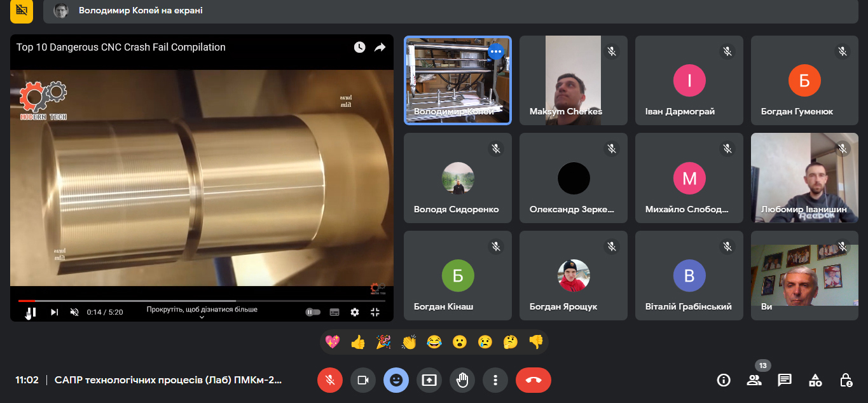The height and width of the screenshot is (403, 868).
Task: Click the raise hand button
Action: 462,380
